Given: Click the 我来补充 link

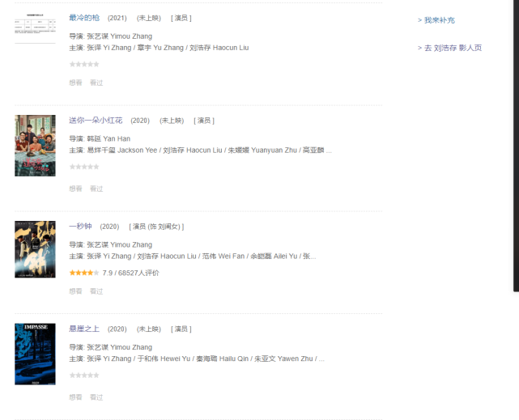Looking at the screenshot, I should [436, 20].
